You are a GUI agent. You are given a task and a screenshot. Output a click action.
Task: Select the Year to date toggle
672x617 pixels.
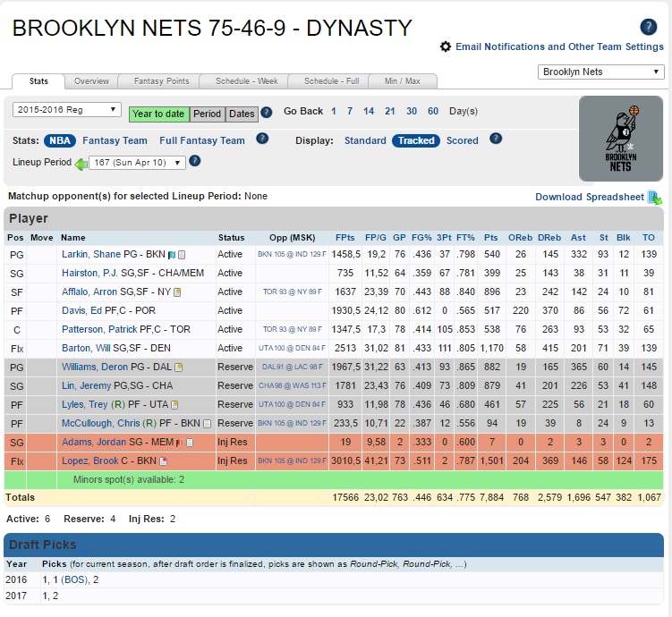pos(158,114)
